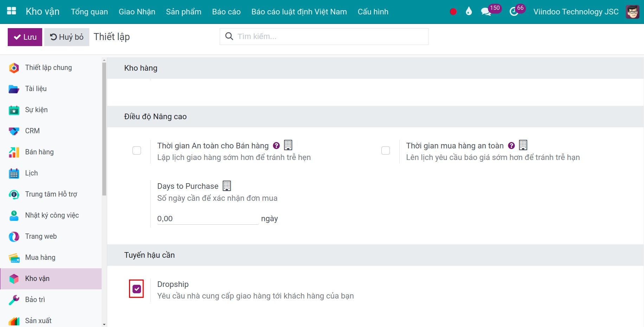This screenshot has width=644, height=327.
Task: Click the Days to Purchase value field
Action: pos(208,218)
